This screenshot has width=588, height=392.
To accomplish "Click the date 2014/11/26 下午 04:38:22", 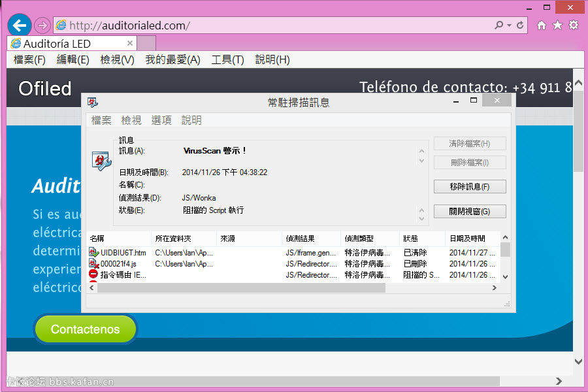I will pyautogui.click(x=225, y=172).
